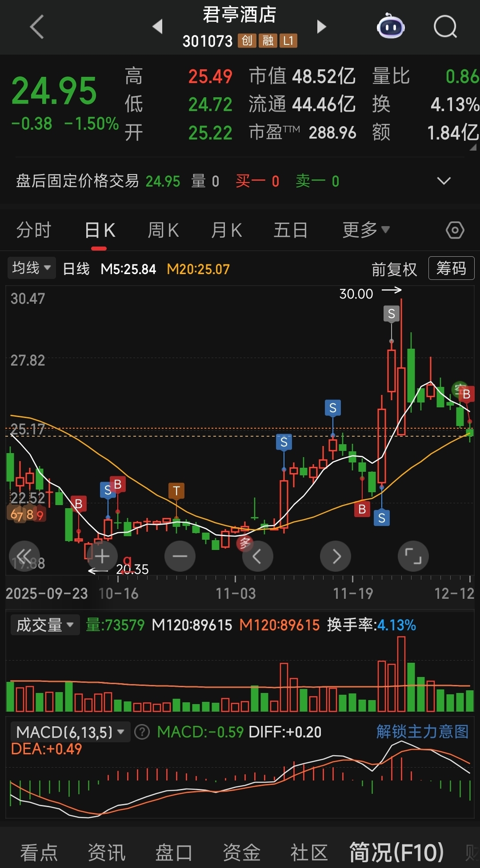Open the 成交量 indicator dropdown
The height and width of the screenshot is (868, 480).
[45, 625]
